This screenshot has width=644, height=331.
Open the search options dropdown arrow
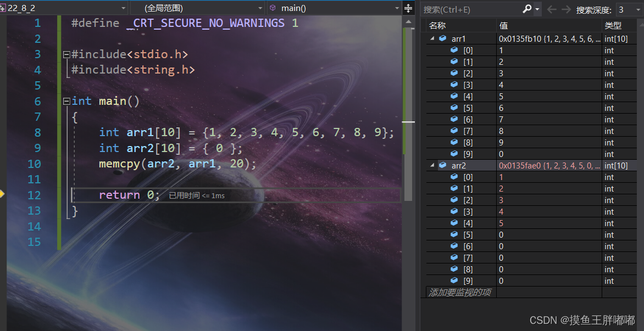click(x=537, y=9)
